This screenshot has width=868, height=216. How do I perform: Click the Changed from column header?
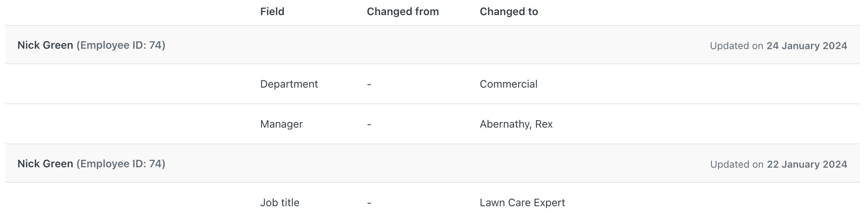click(403, 12)
